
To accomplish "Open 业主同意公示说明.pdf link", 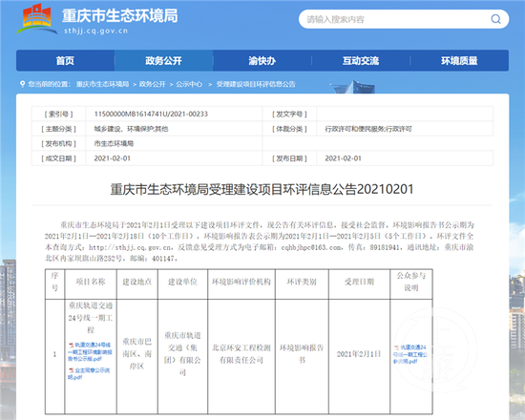I will 89,373.
